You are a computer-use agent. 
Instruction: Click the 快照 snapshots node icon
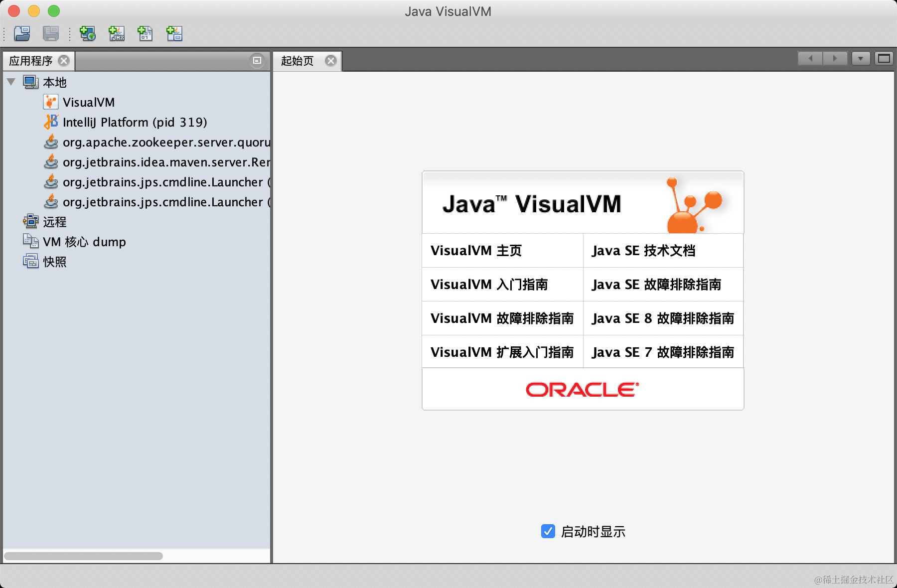point(31,261)
